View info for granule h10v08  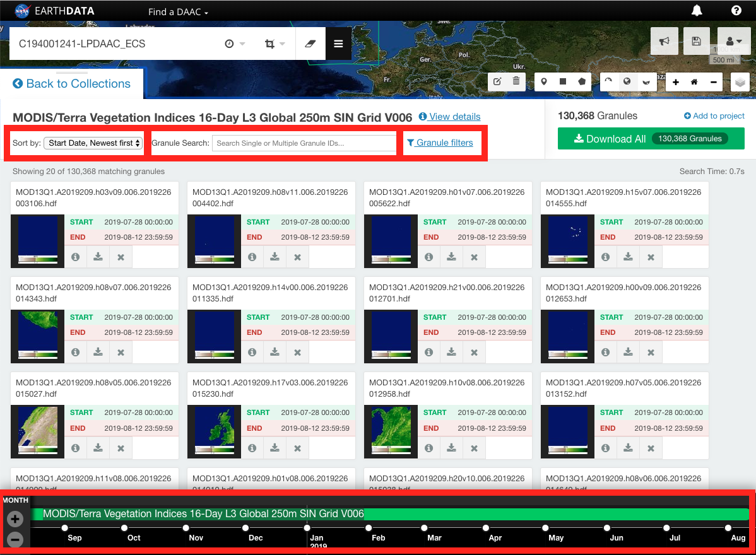(428, 448)
